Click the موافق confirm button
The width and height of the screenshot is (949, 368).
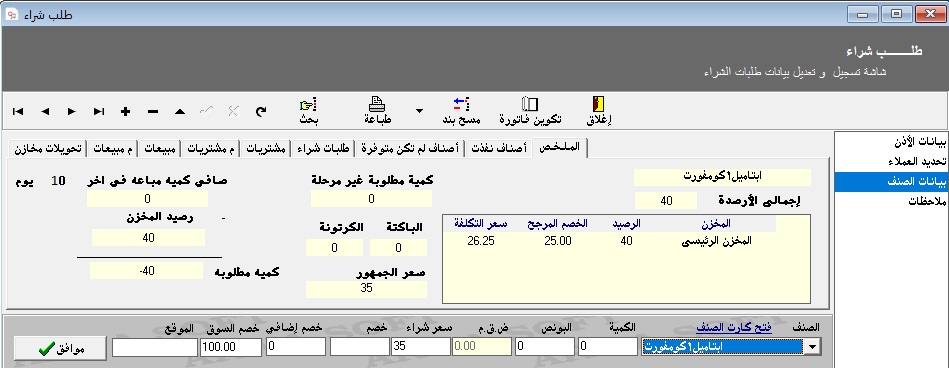tap(61, 348)
